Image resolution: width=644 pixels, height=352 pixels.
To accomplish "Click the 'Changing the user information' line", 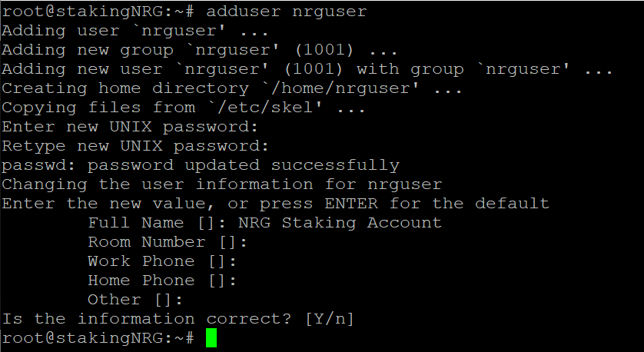I will pos(222,184).
